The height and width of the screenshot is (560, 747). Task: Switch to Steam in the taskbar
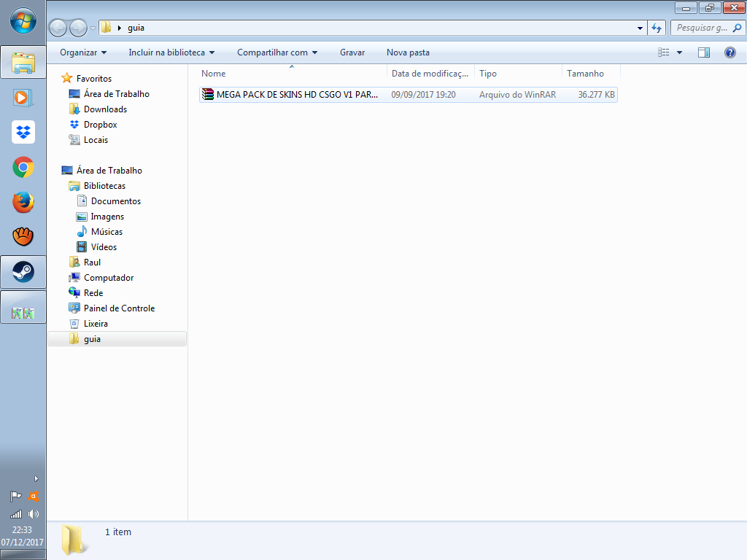pyautogui.click(x=23, y=272)
